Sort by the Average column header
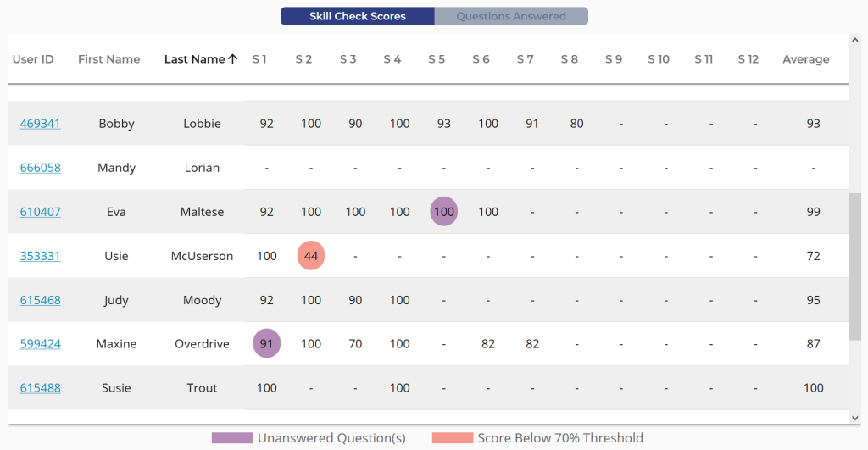This screenshot has height=450, width=868. [x=805, y=59]
